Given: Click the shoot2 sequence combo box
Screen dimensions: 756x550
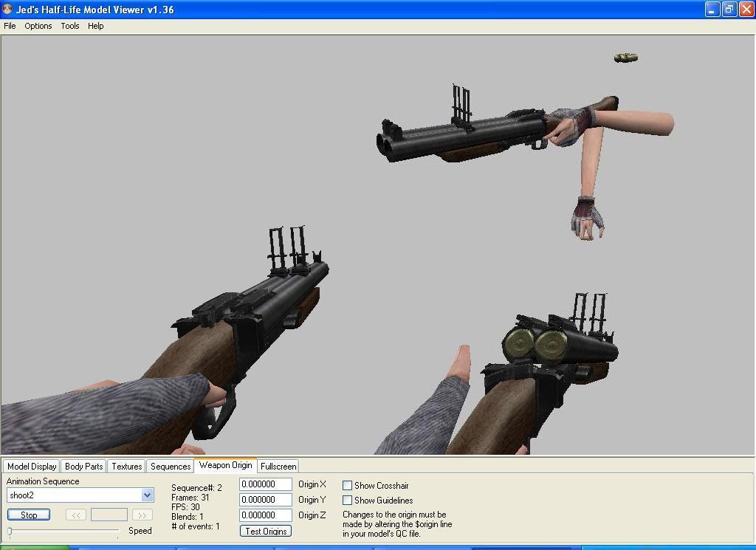Looking at the screenshot, I should click(80, 495).
